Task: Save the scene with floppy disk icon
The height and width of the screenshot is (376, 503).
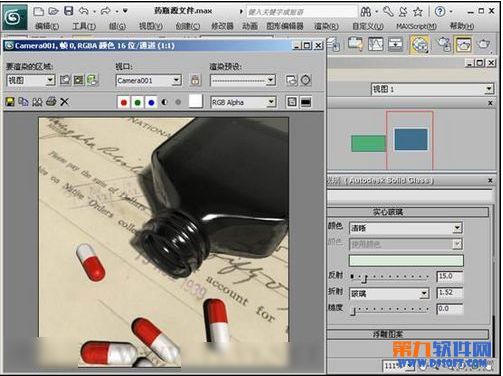Action: pos(68,11)
